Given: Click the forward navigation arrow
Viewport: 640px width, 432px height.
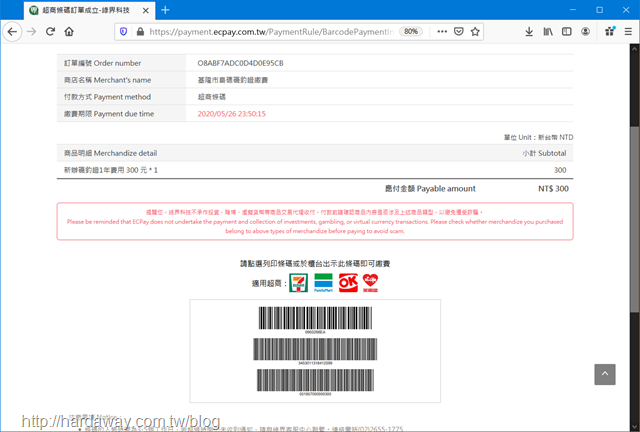Looking at the screenshot, I should (31, 31).
